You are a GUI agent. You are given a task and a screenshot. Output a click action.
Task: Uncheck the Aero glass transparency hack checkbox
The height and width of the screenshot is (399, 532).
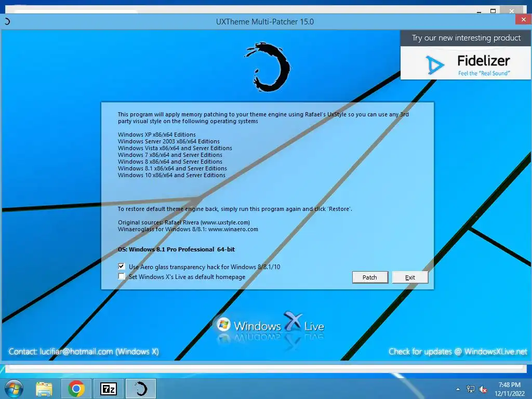pos(122,267)
